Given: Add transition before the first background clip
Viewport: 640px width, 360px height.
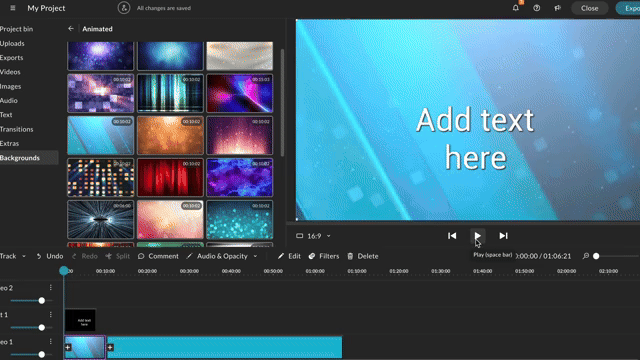Looking at the screenshot, I should click(68, 347).
